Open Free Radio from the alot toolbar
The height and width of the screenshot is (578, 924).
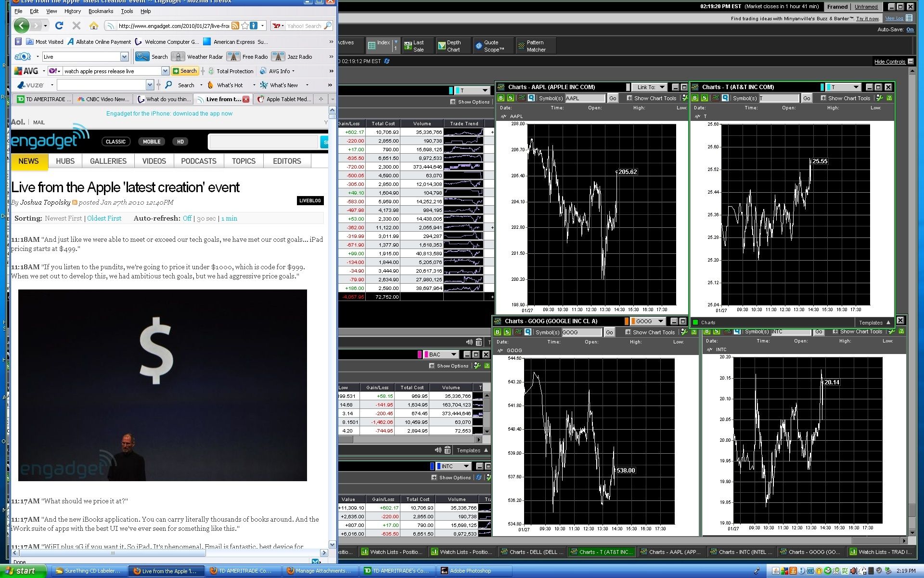click(247, 57)
